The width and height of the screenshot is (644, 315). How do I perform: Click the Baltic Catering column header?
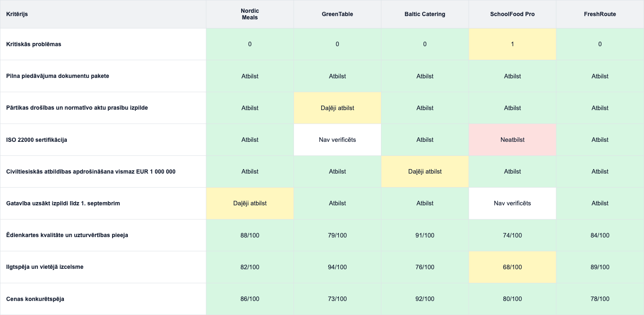pyautogui.click(x=425, y=14)
